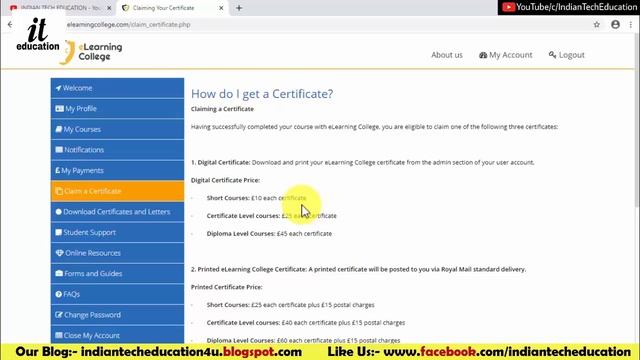Image resolution: width=640 pixels, height=360 pixels.
Task: Open My Account in header
Action: click(506, 55)
